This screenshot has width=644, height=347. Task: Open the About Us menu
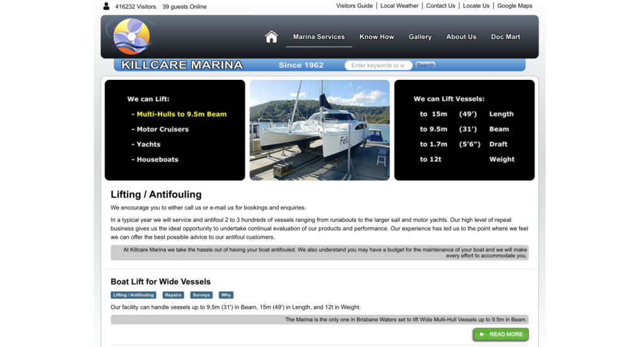point(461,37)
